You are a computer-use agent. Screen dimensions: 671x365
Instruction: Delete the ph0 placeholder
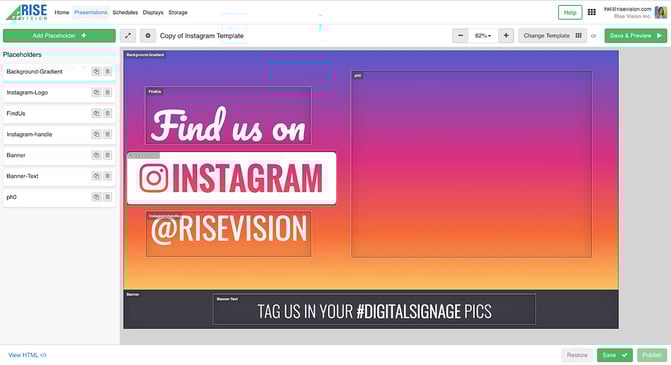[x=107, y=197]
